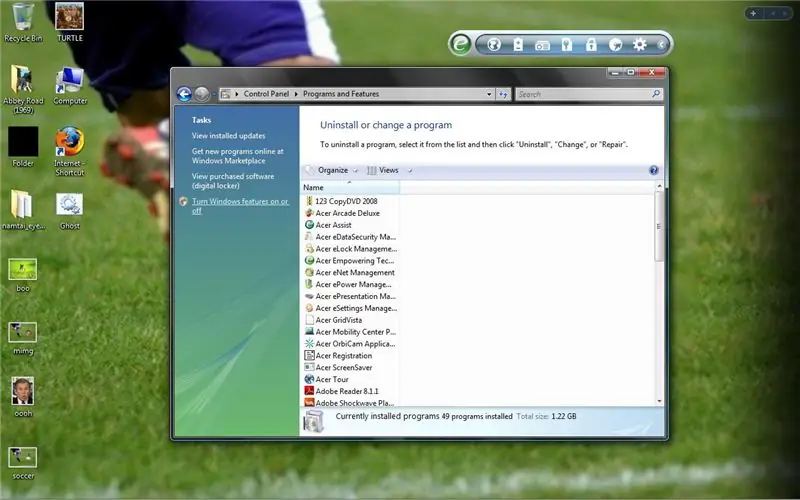The height and width of the screenshot is (500, 800).
Task: Expand the breadcrumb arrow before Control Panel
Action: click(237, 94)
